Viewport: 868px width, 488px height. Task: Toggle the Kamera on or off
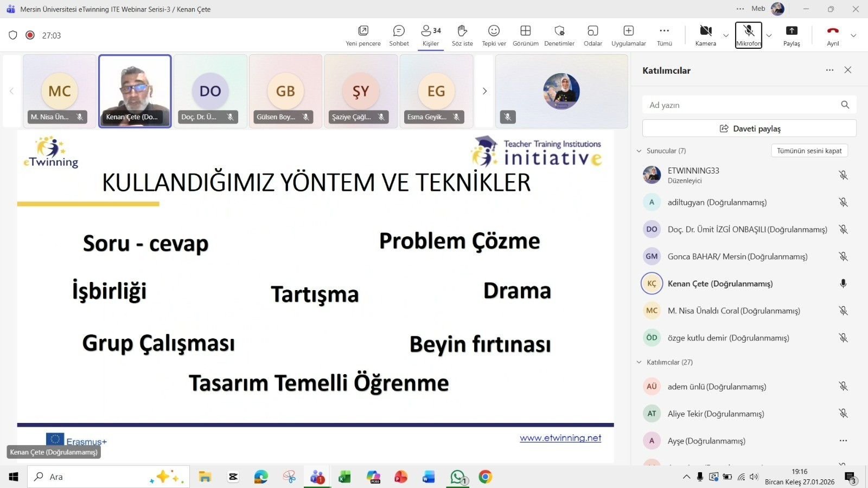click(705, 35)
